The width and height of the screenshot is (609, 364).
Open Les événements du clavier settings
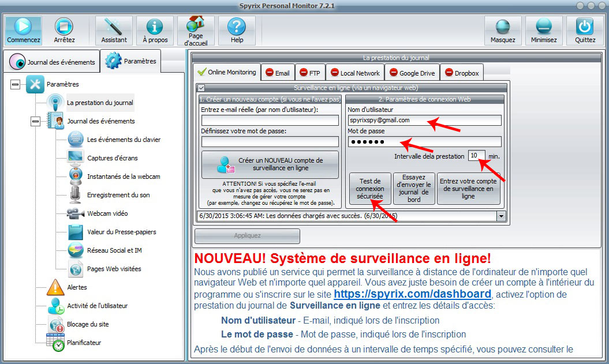coord(124,140)
